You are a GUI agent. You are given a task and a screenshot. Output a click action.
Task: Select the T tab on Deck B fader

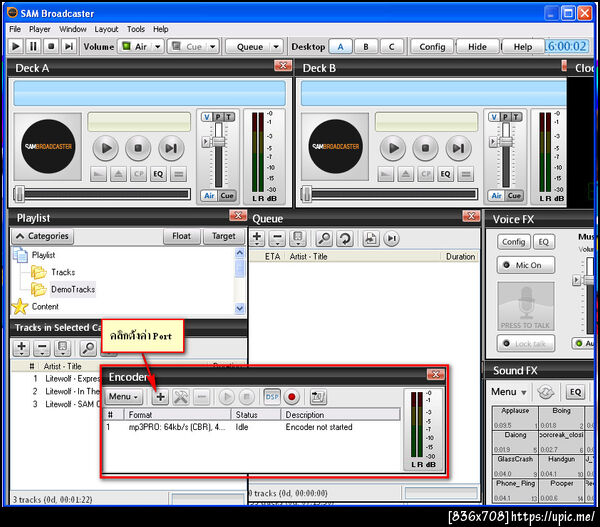pos(516,117)
